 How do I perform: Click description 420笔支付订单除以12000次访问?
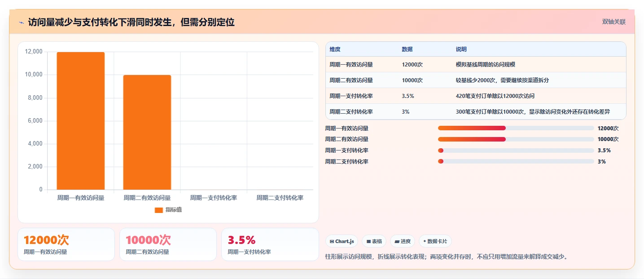pos(495,96)
